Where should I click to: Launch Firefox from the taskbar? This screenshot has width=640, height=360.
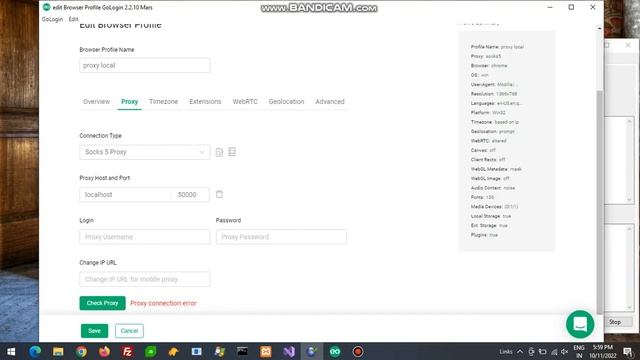(x=104, y=351)
